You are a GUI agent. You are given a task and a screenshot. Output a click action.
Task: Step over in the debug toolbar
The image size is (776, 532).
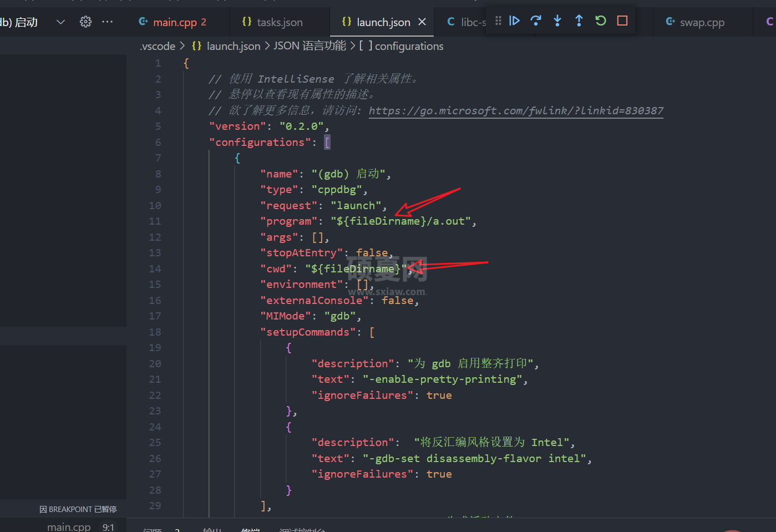coord(536,21)
